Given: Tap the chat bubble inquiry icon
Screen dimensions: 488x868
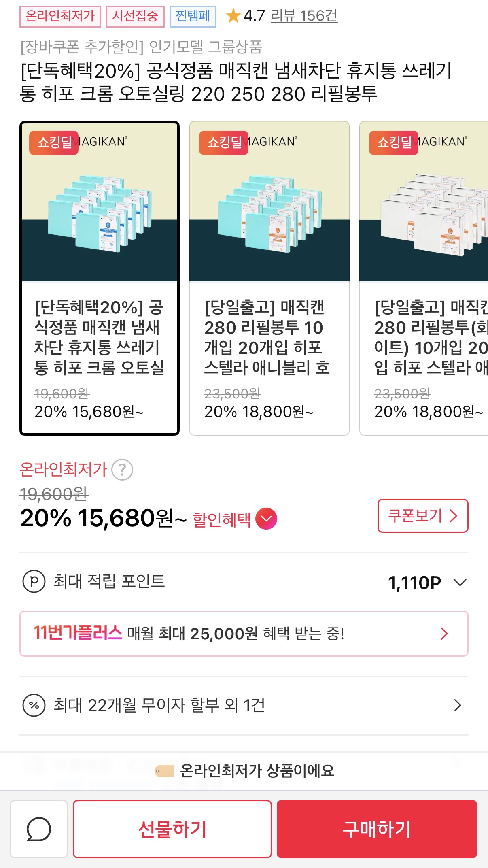Looking at the screenshot, I should click(39, 829).
